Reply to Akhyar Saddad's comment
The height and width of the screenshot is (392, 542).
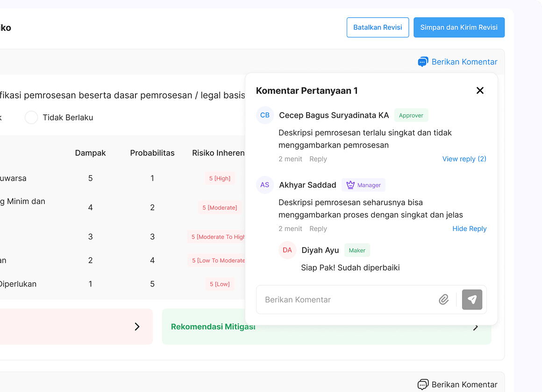[318, 229]
